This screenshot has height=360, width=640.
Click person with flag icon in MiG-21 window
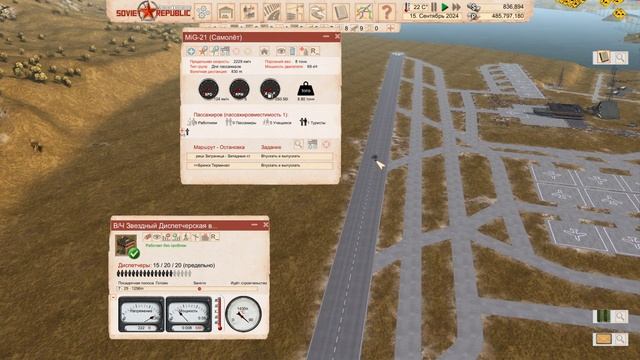click(x=304, y=51)
